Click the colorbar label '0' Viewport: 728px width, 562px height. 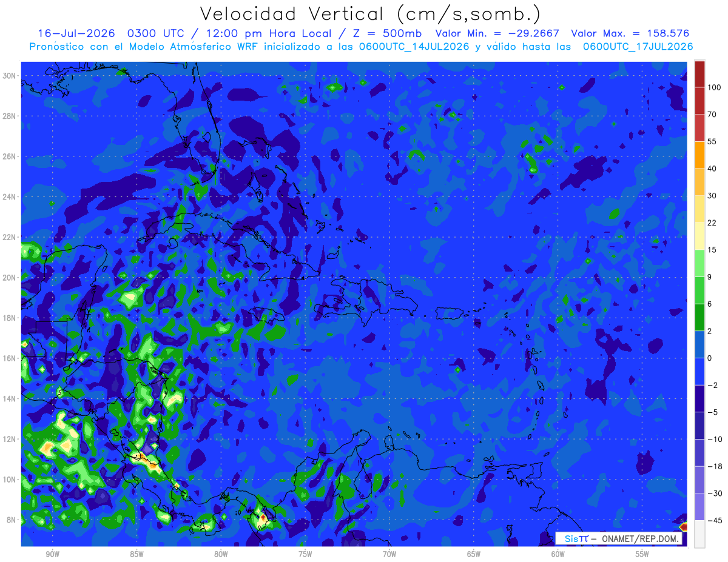pyautogui.click(x=710, y=358)
